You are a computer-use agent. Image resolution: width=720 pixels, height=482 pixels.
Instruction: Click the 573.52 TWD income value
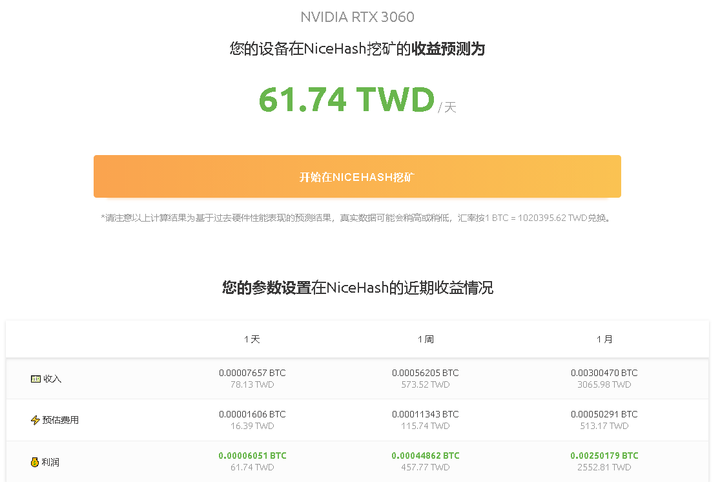pyautogui.click(x=425, y=385)
